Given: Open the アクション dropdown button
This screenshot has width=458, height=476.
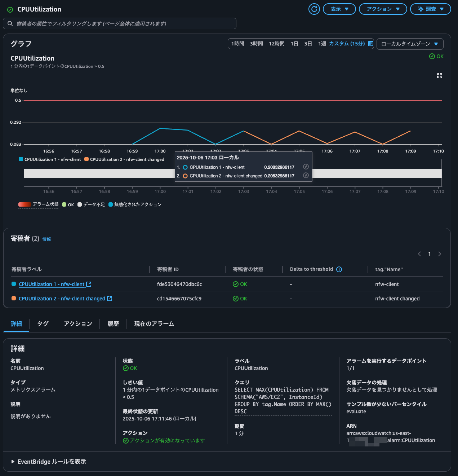Looking at the screenshot, I should [x=383, y=9].
